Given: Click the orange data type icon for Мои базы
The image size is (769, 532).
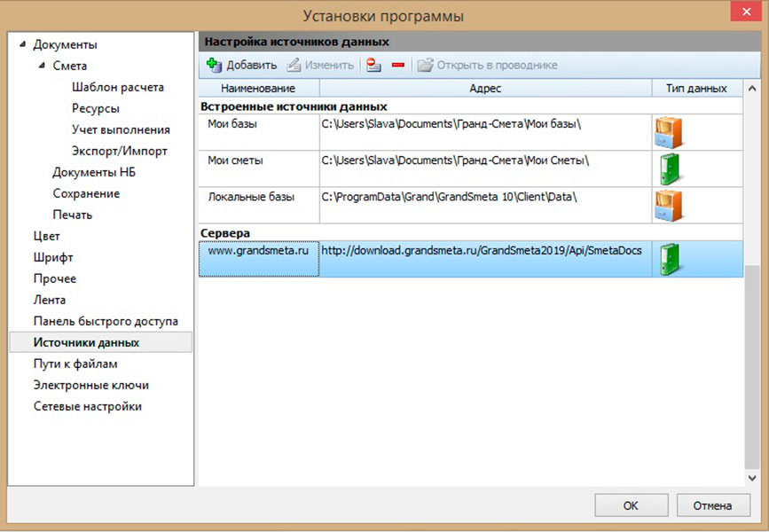Looking at the screenshot, I should point(668,131).
